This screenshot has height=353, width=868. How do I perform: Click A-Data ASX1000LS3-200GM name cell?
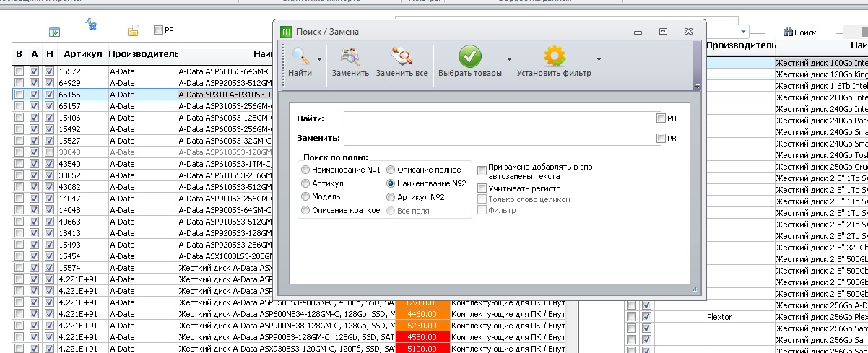[x=225, y=256]
